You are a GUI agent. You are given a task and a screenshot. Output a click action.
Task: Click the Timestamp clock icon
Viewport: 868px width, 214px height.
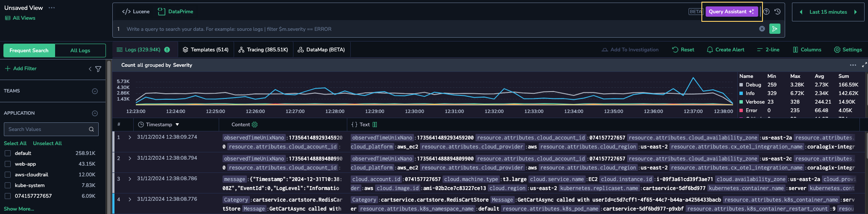pos(141,125)
